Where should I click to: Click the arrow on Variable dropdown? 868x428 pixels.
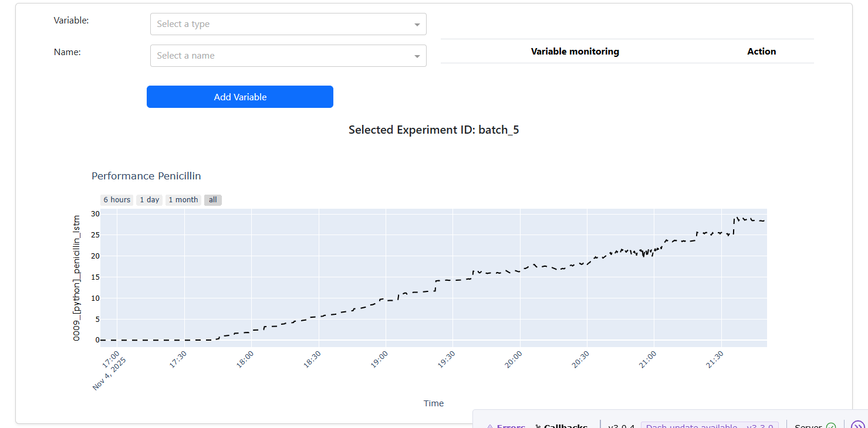[x=417, y=25]
